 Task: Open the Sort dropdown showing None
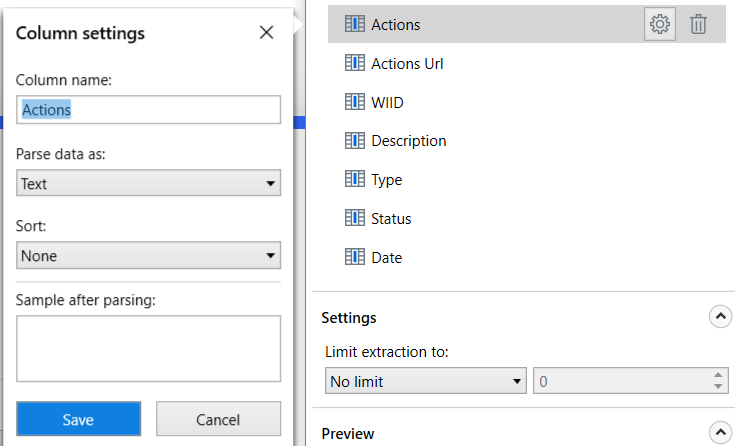149,255
